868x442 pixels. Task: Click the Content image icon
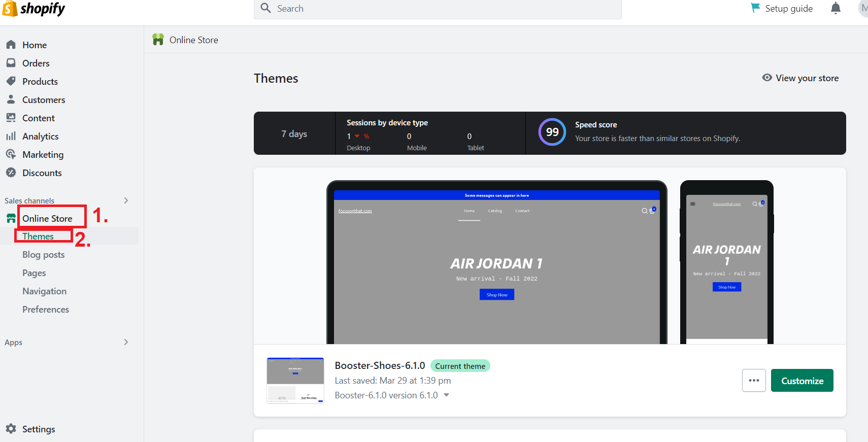click(11, 118)
